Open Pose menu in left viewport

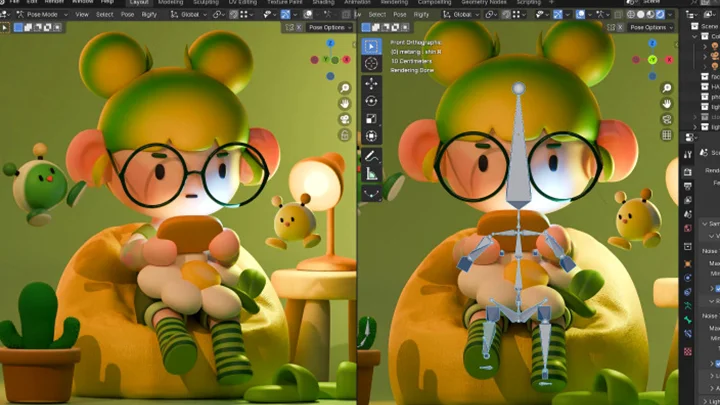pyautogui.click(x=127, y=15)
